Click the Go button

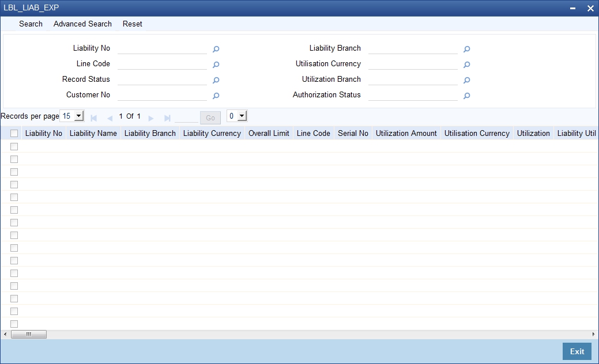210,118
